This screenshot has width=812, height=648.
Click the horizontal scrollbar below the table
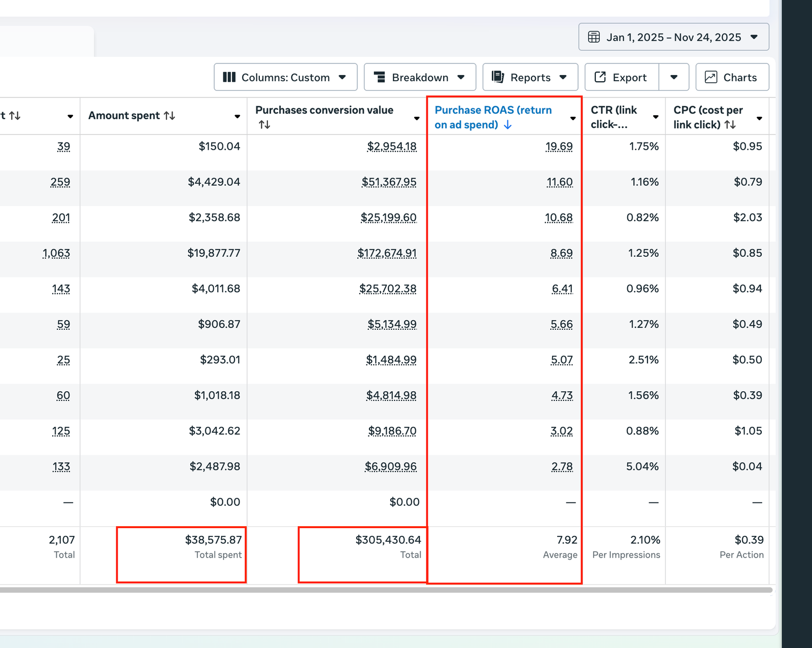386,590
